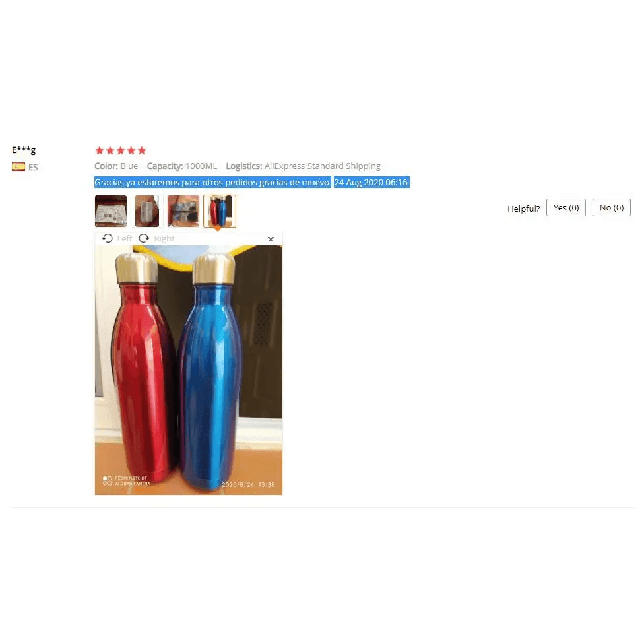Viewport: 644px width, 644px height.
Task: Click reviewer name E***g
Action: tap(24, 150)
